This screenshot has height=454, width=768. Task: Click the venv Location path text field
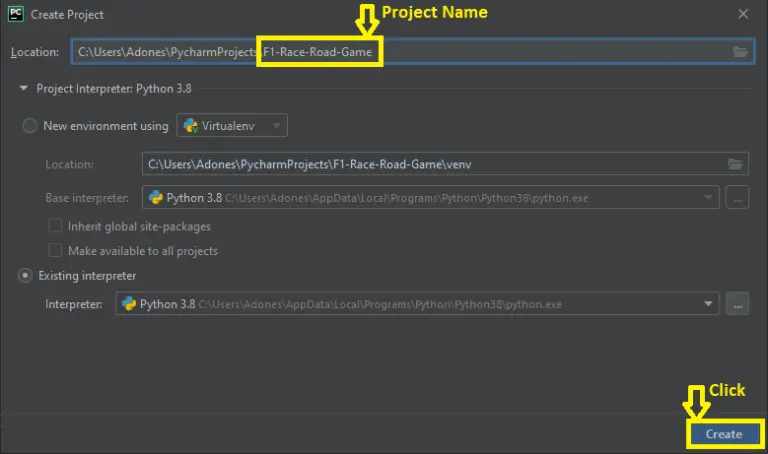[x=430, y=164]
